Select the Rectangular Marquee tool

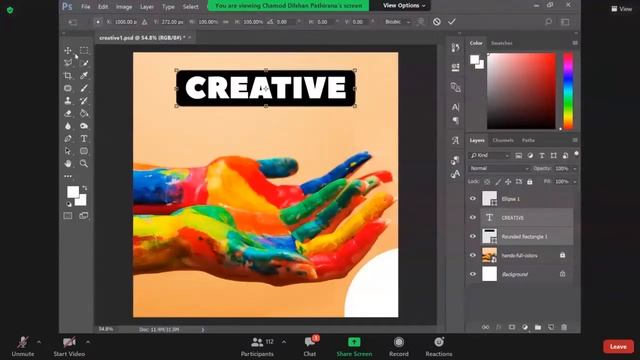pos(84,50)
